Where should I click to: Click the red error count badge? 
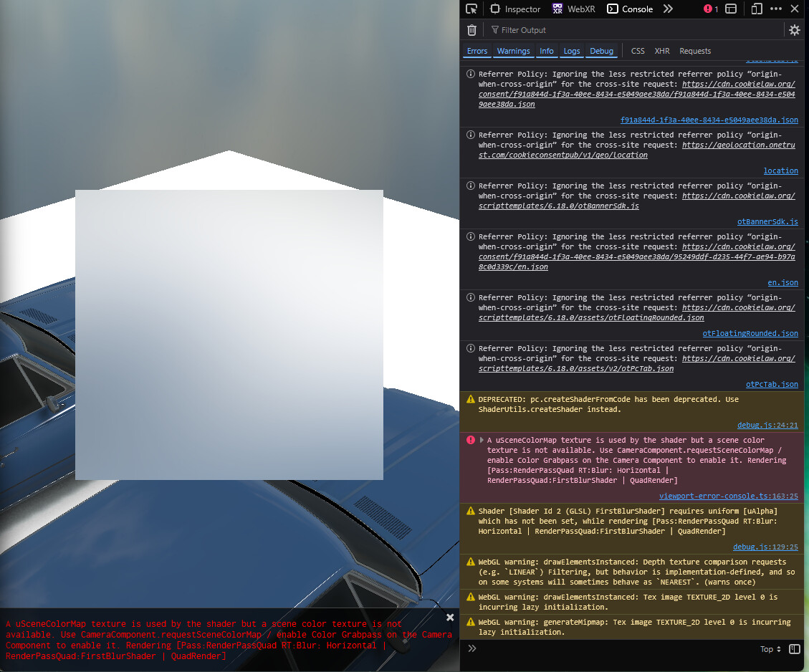(709, 9)
